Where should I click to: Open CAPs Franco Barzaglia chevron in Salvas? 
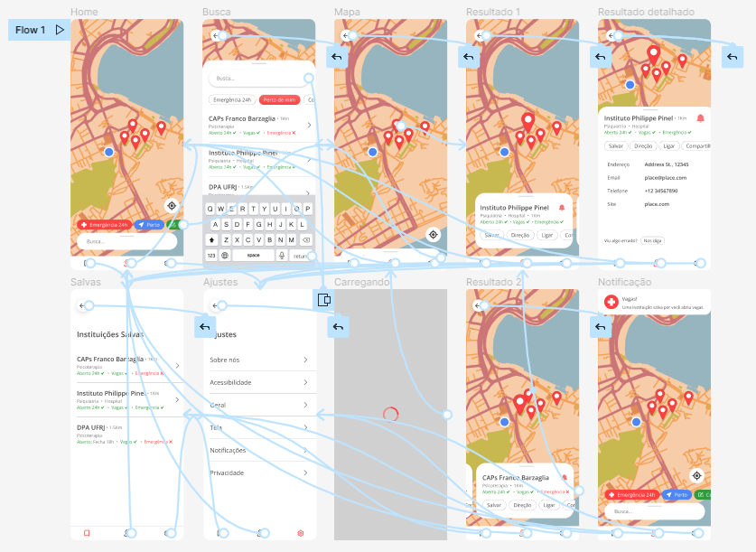pos(177,366)
